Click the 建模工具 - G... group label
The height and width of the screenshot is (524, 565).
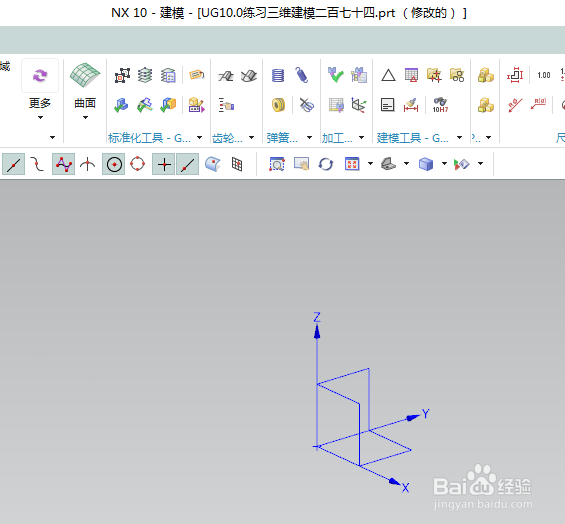pos(413,138)
